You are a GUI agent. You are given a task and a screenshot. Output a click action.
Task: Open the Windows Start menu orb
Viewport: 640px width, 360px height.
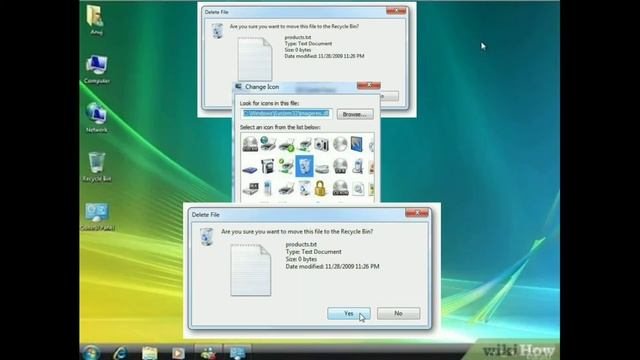click(91, 353)
